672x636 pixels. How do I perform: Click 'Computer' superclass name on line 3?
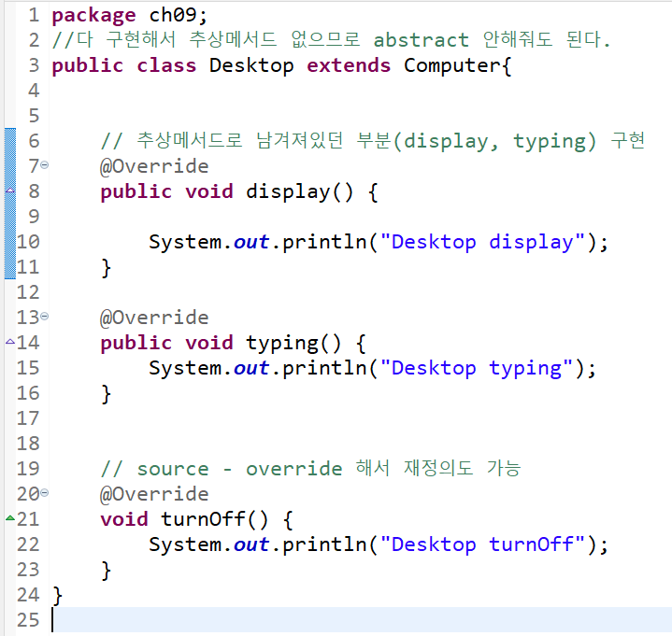[x=452, y=65]
